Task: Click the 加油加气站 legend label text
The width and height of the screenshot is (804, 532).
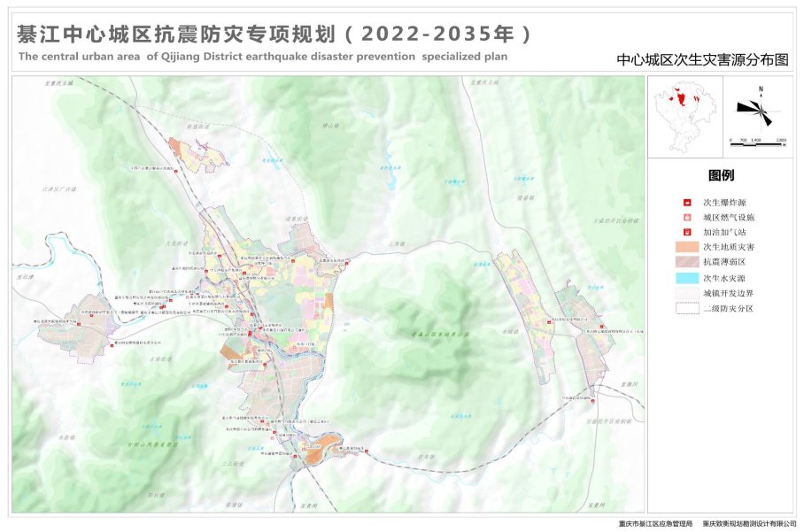Action: [723, 231]
